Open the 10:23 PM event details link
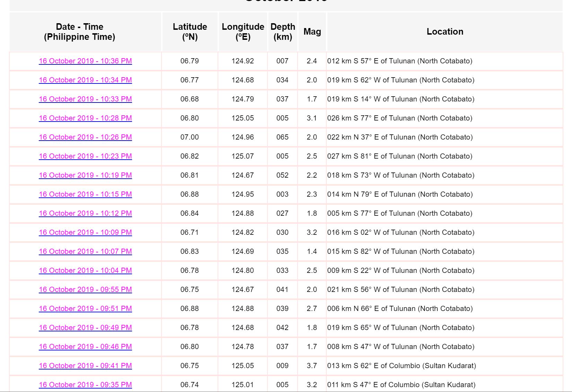Viewport: 572px width, 392px height. 85,156
